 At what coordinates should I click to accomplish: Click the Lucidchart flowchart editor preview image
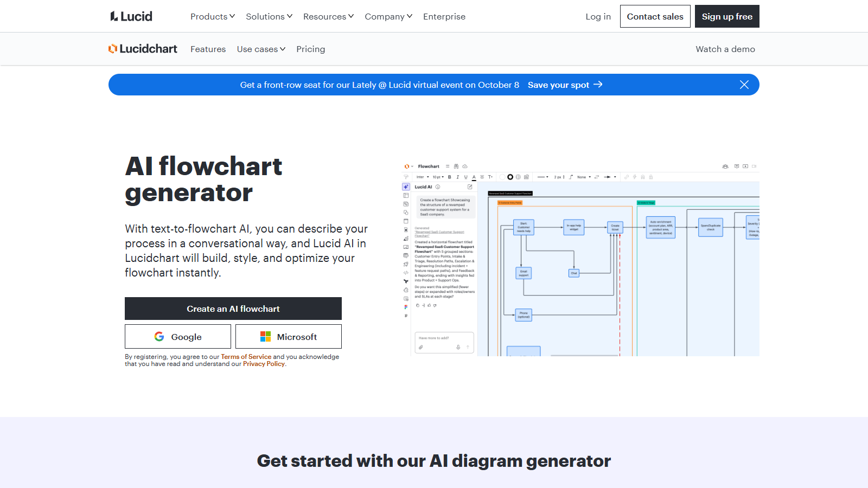click(580, 259)
